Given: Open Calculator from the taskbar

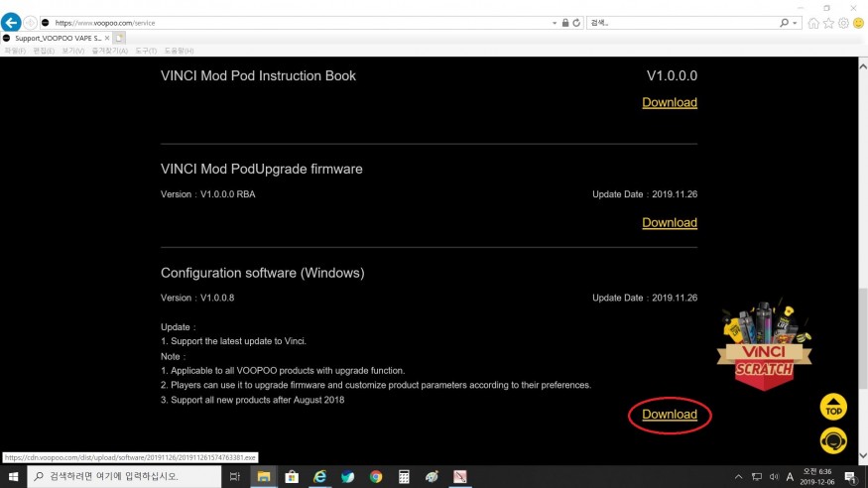Looking at the screenshot, I should (404, 476).
